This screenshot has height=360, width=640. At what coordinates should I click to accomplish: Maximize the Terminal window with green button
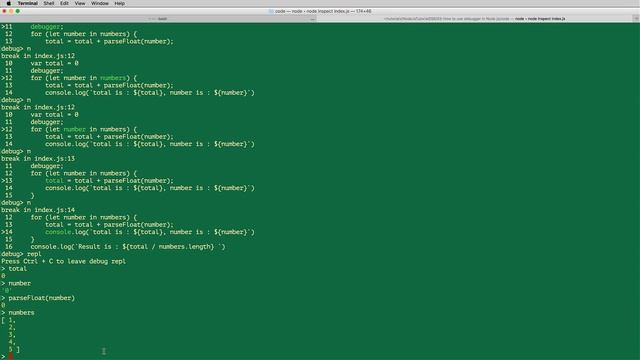point(18,11)
